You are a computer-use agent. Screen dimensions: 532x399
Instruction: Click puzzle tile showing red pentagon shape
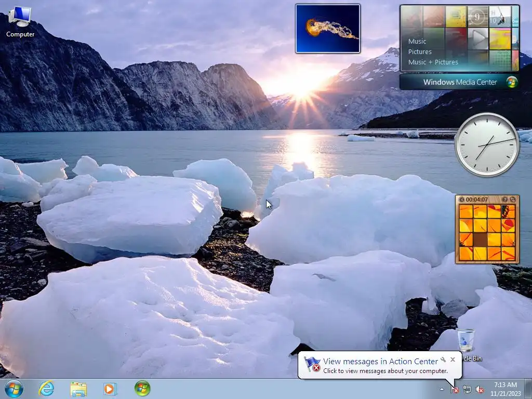[508, 225]
